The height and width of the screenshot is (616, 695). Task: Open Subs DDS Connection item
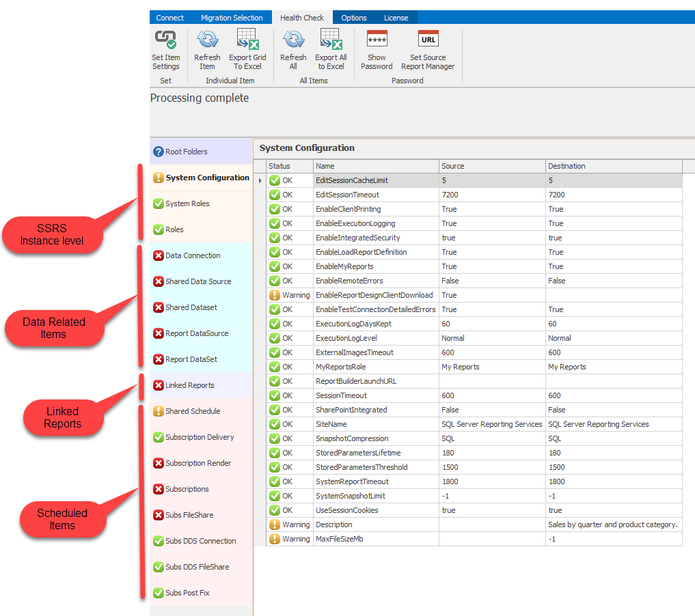[x=201, y=541]
